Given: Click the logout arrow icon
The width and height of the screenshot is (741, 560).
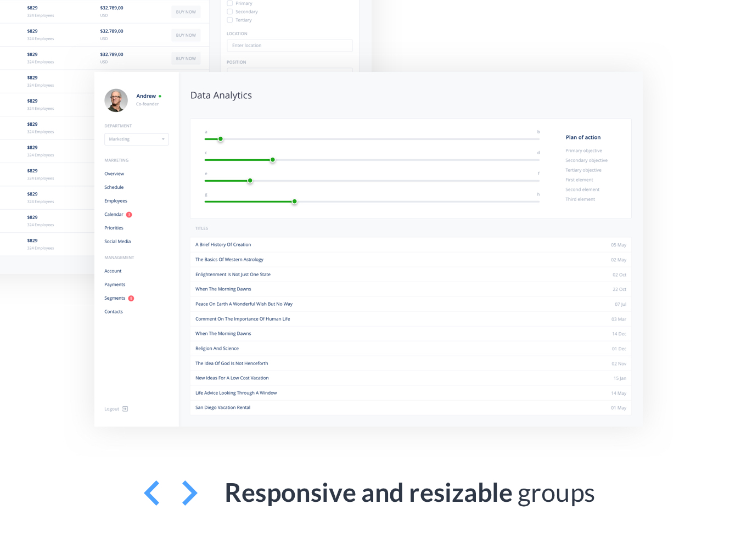Looking at the screenshot, I should (125, 409).
